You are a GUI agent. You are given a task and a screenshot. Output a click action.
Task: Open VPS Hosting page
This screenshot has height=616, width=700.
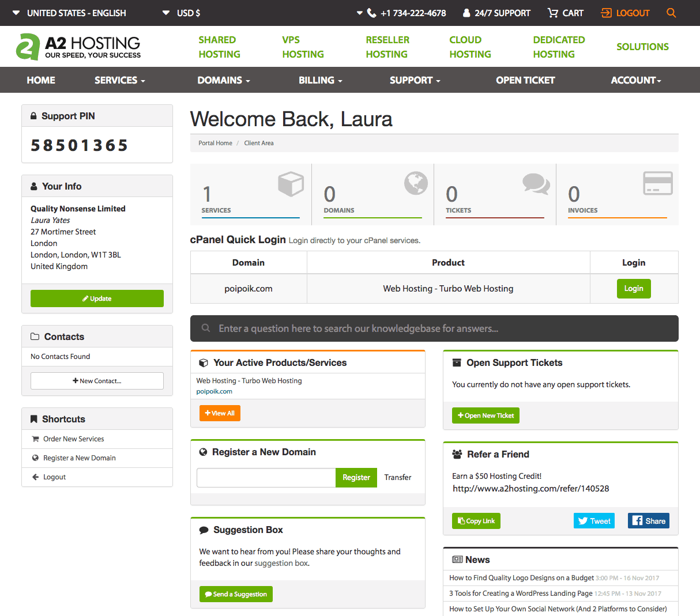pyautogui.click(x=303, y=47)
